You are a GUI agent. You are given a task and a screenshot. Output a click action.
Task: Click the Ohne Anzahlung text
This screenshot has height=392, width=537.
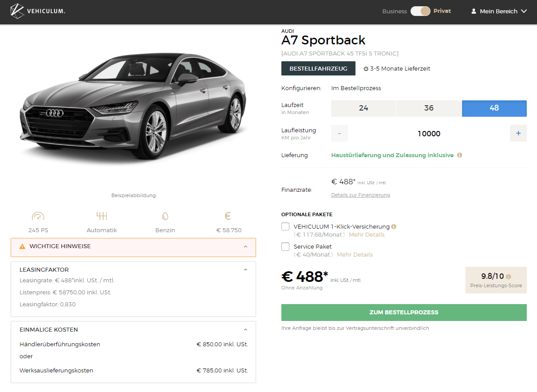(x=302, y=288)
